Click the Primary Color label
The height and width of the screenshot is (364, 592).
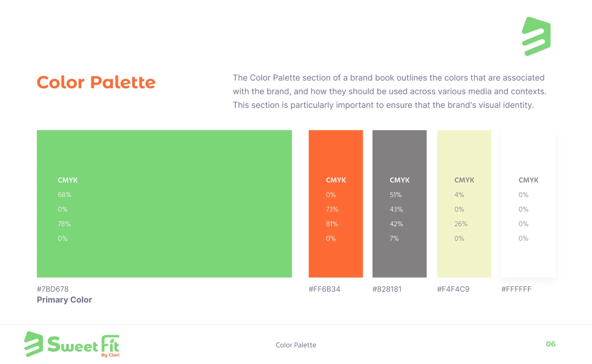click(x=64, y=300)
